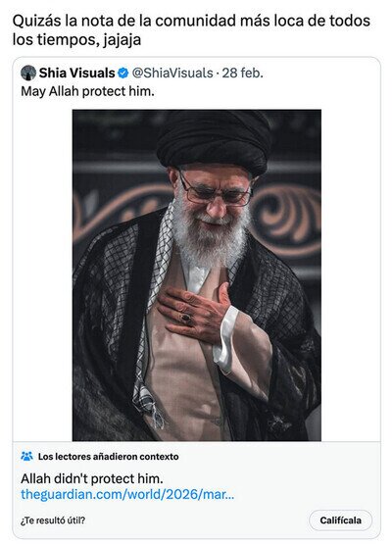This screenshot has height=546, width=392.
Task: Open the theguardian.com link in the note
Action: click(127, 494)
